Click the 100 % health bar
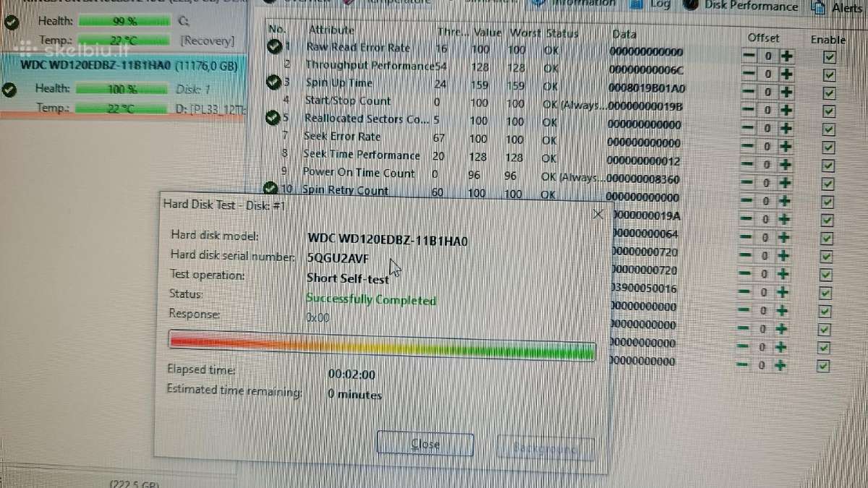The image size is (868, 488). [123, 89]
